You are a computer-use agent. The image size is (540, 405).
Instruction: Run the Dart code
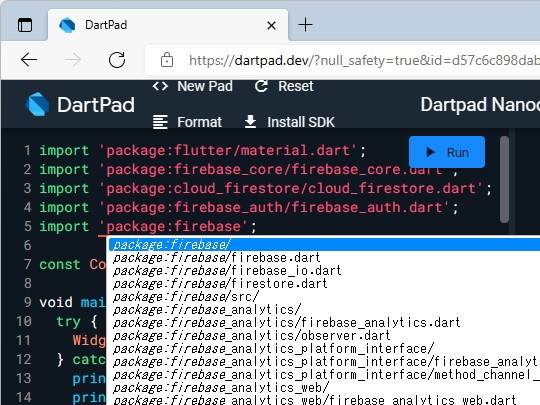click(x=447, y=152)
